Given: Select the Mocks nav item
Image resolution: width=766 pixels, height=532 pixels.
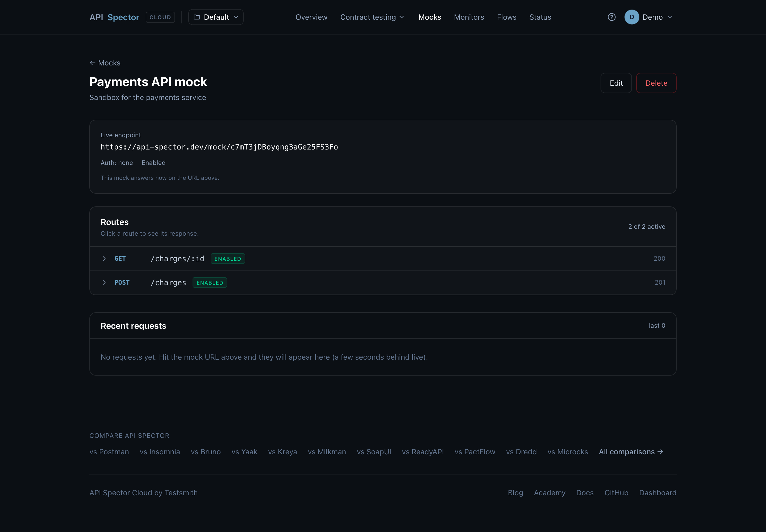Looking at the screenshot, I should point(430,17).
